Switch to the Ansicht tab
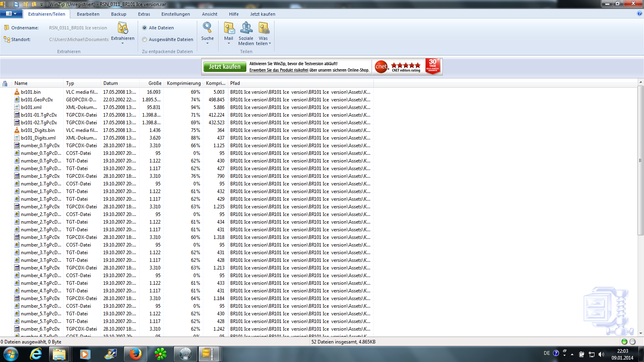The height and width of the screenshot is (362, 644). [210, 14]
